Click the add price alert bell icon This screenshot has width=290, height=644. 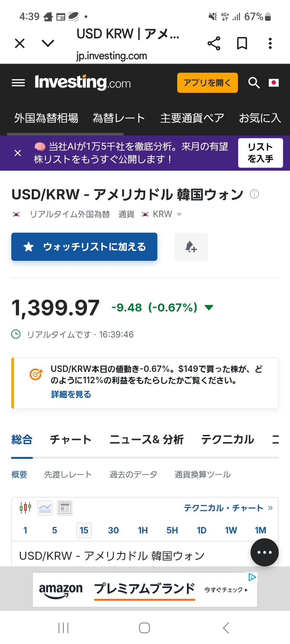[x=191, y=247]
